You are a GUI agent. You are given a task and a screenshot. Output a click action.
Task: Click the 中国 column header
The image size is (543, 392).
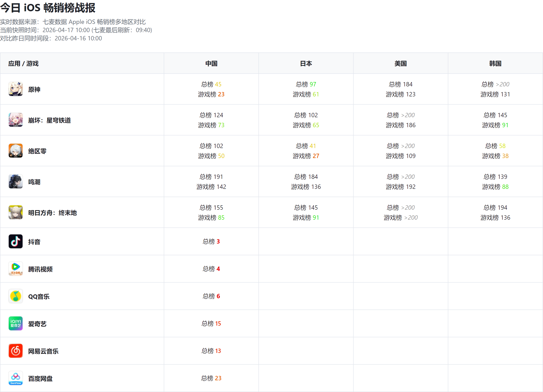[211, 63]
